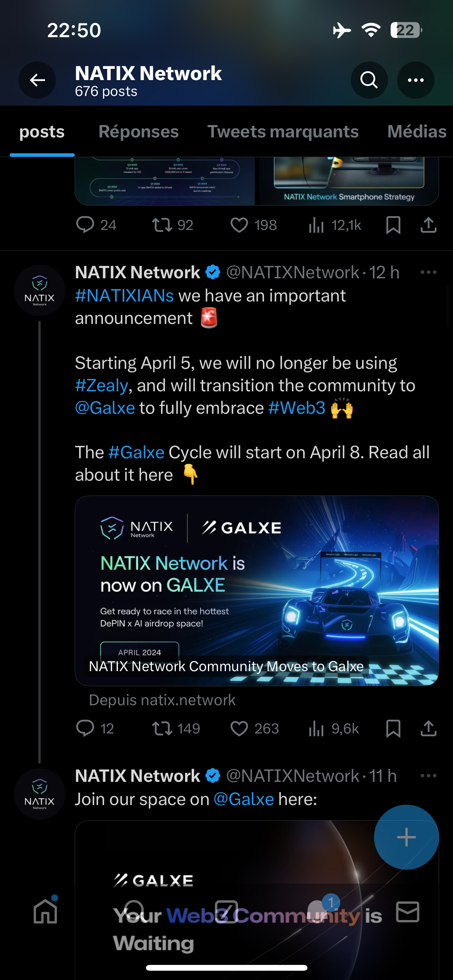Viewport: 453px width, 980px height.
Task: Go to Home feed icon
Action: 45,912
